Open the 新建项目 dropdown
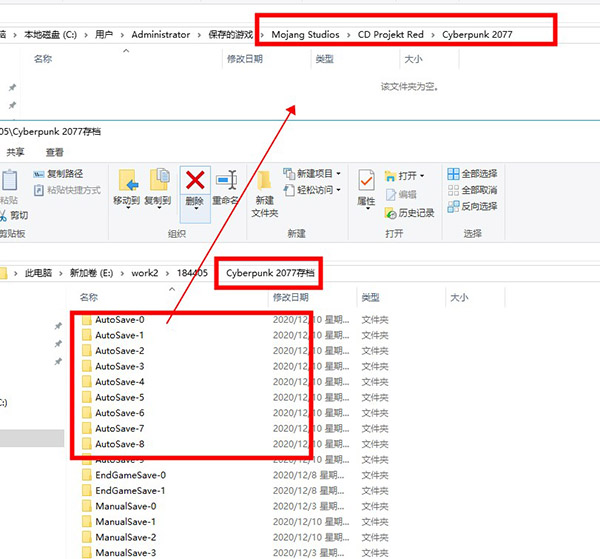This screenshot has width=600, height=559. (339, 174)
